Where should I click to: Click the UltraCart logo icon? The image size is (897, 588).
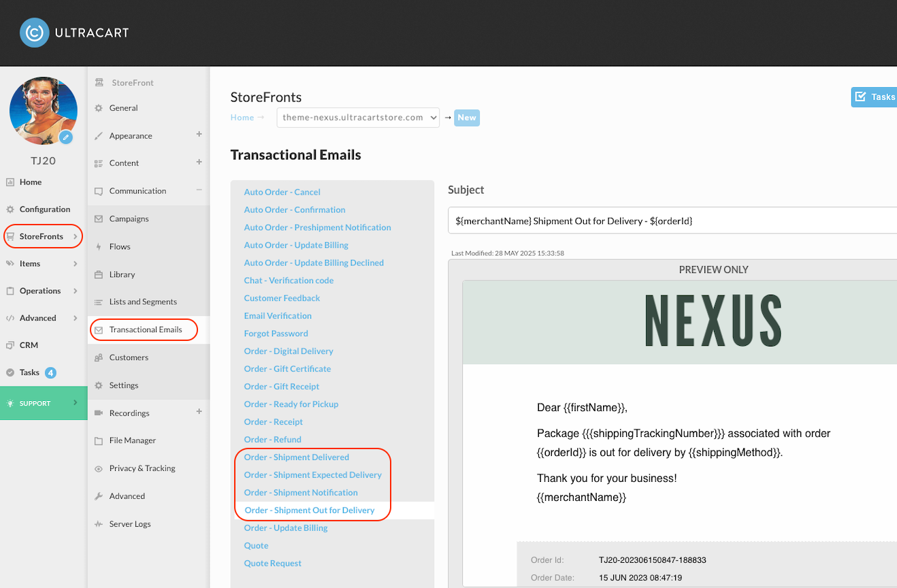[34, 33]
